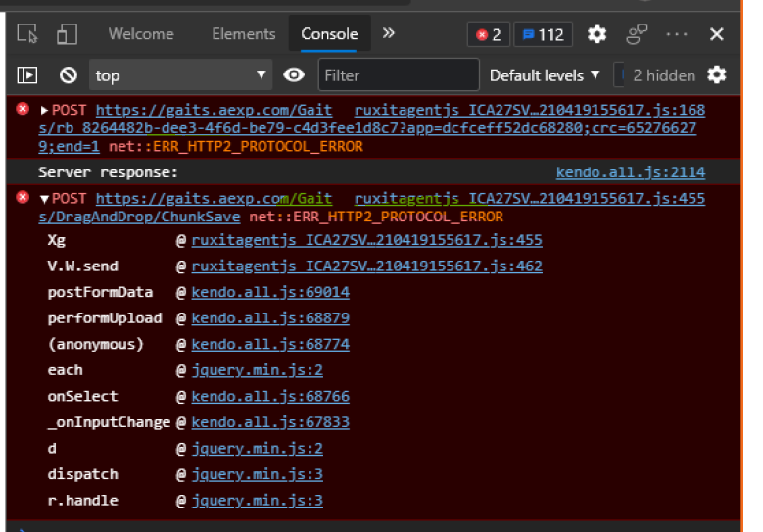
Task: Open jquery.min.js:3 link for dispatch
Action: (x=257, y=474)
